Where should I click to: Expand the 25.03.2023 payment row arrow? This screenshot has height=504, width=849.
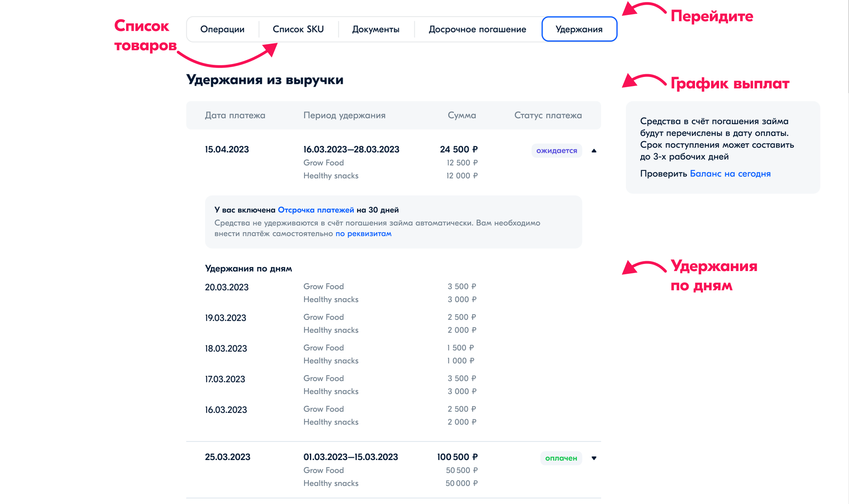(x=594, y=458)
